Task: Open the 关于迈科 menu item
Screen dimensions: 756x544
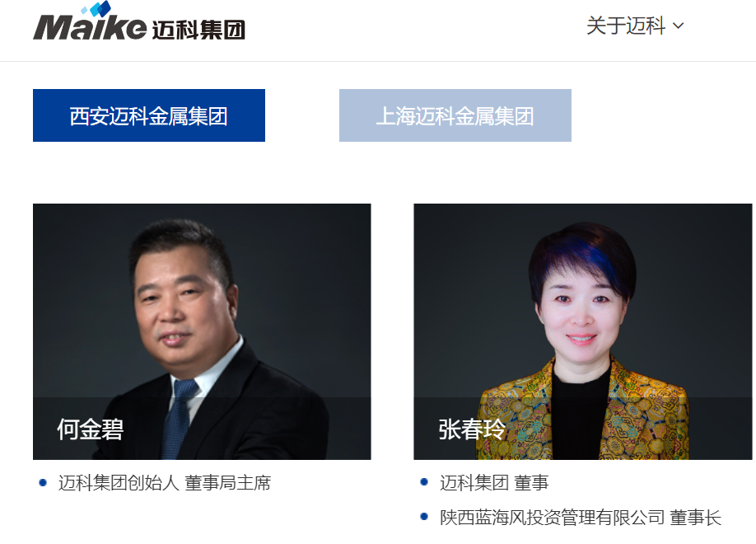Action: point(626,26)
